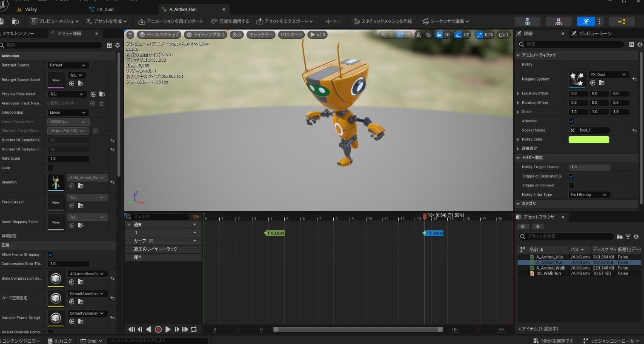
Task: Jump to the end of the animation
Action: 185,330
